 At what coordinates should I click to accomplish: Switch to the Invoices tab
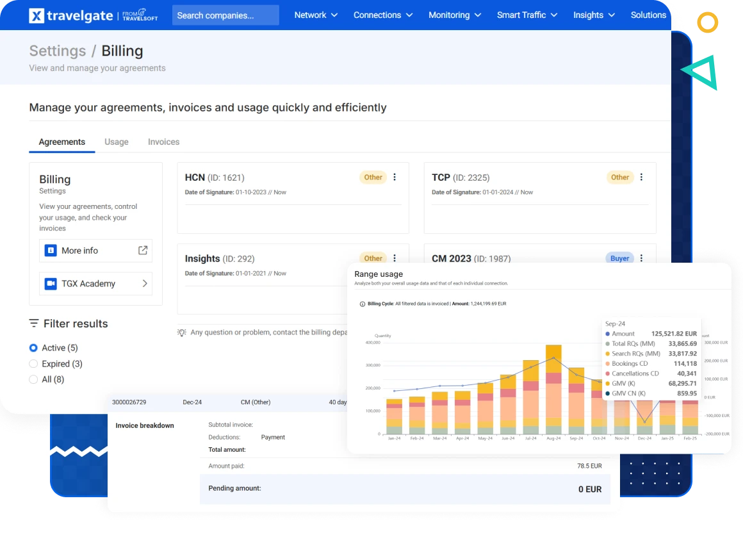pos(163,142)
